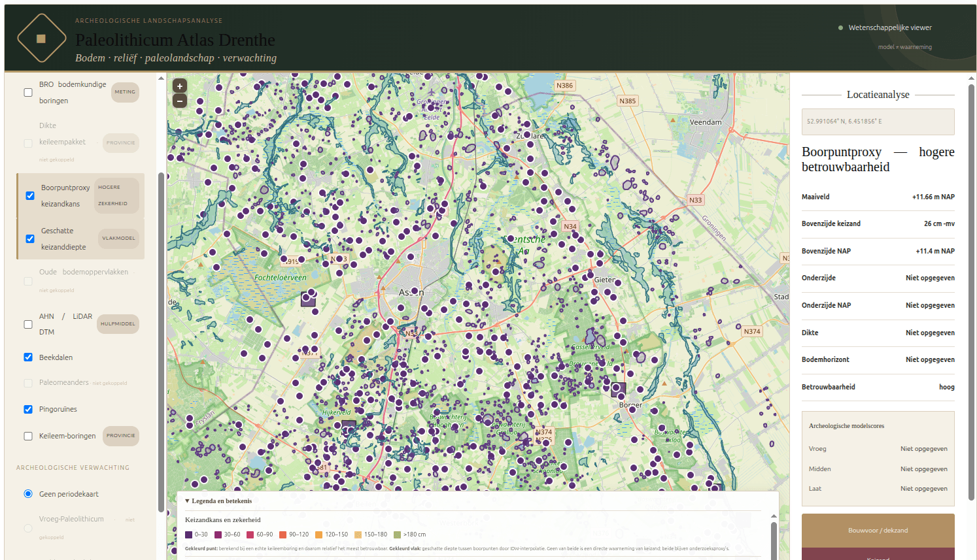This screenshot has height=560, width=977.
Task: Click the Borger label on the map
Action: coord(630,405)
